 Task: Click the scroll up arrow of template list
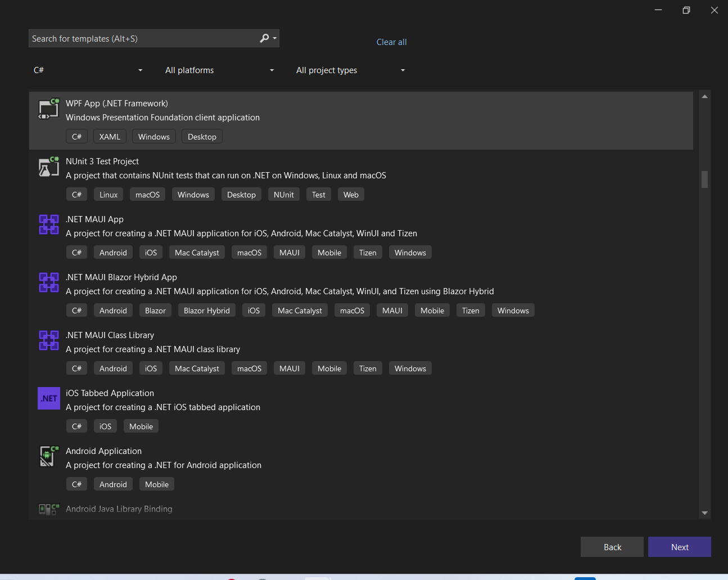click(x=704, y=96)
